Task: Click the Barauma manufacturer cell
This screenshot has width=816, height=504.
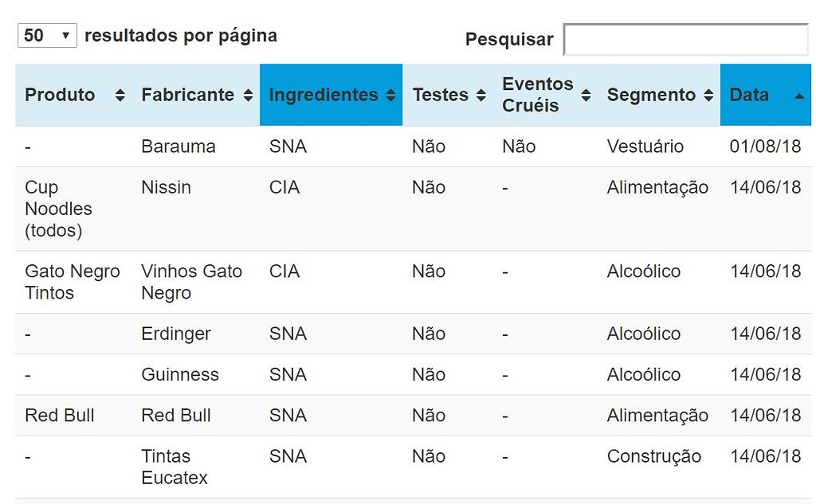Action: [178, 147]
